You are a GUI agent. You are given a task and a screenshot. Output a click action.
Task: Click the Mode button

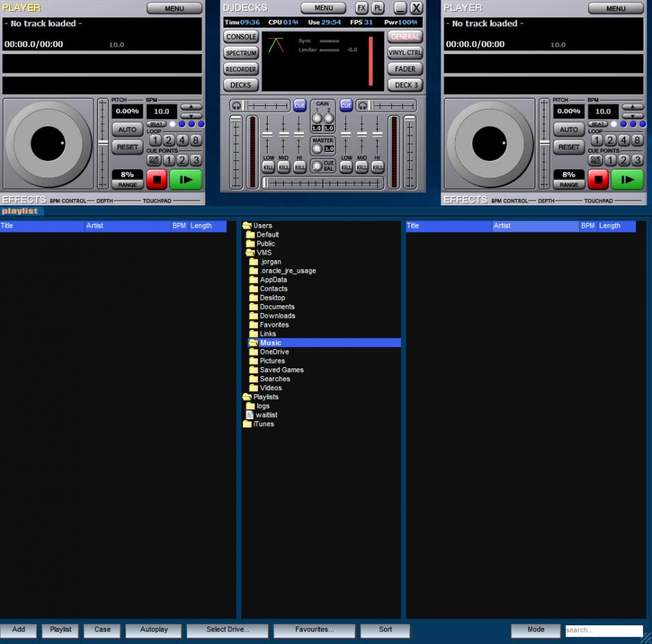535,630
